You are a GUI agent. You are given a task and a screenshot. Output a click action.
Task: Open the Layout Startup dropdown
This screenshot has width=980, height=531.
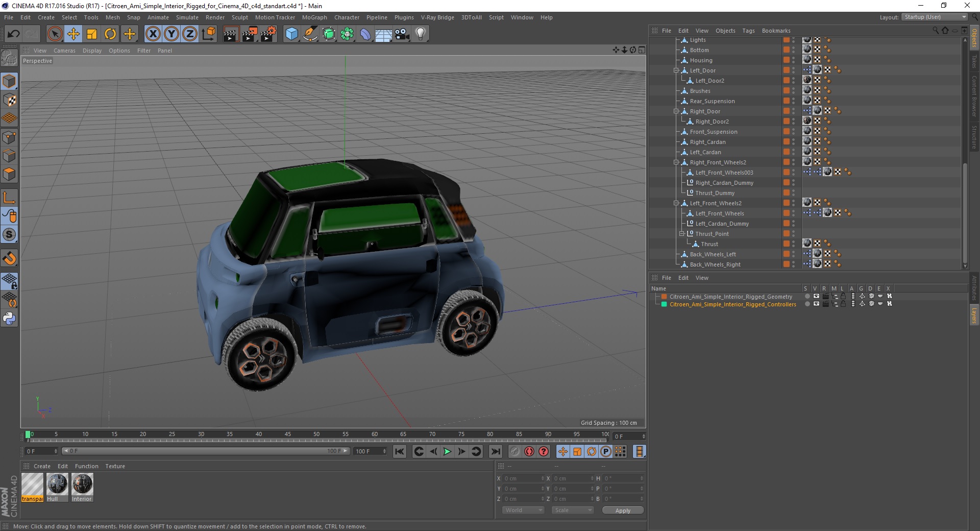[934, 17]
